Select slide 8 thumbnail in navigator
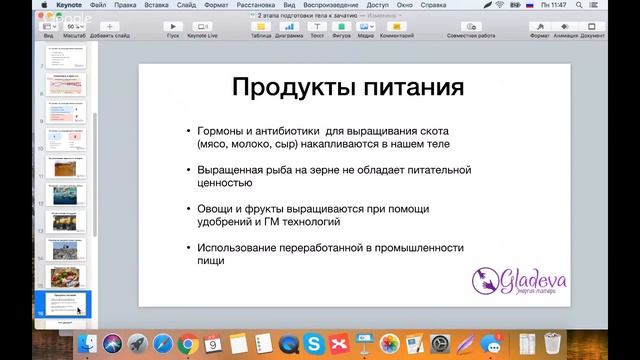 click(66, 85)
